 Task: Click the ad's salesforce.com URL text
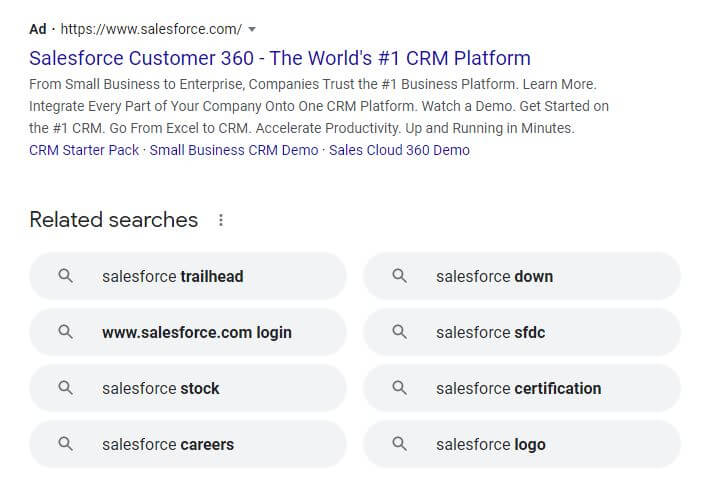pyautogui.click(x=150, y=29)
